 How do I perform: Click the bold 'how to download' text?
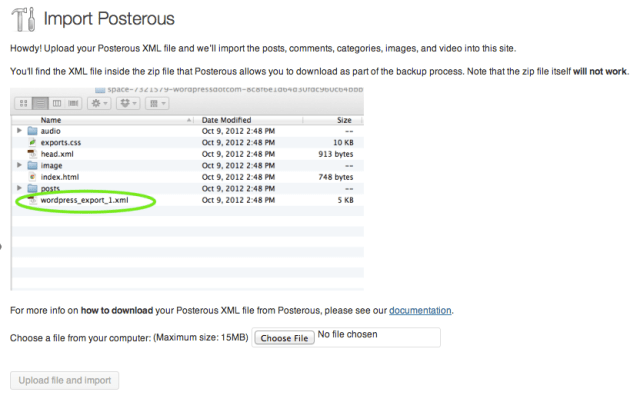click(117, 311)
